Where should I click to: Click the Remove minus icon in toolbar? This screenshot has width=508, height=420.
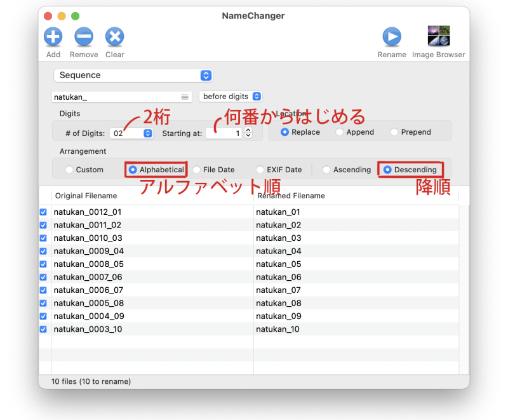tap(84, 37)
